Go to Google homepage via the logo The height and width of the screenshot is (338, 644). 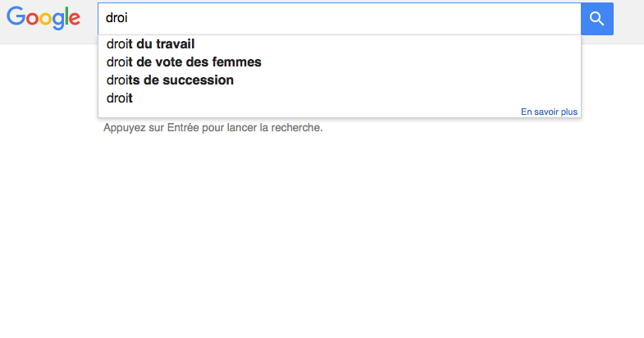[x=43, y=18]
